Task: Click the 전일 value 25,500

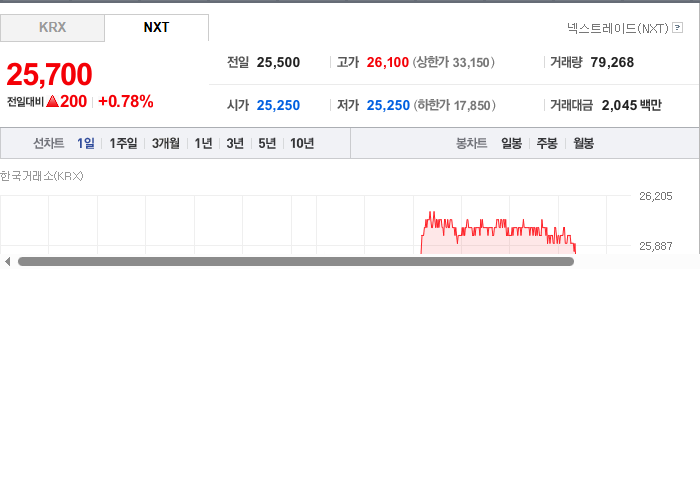Action: tap(278, 62)
